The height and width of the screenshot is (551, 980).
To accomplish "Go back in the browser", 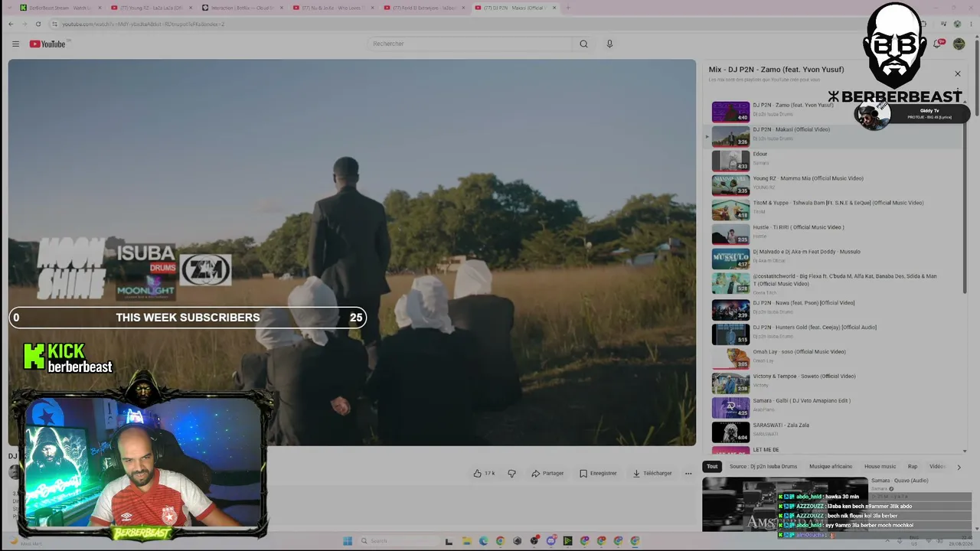I will (x=11, y=24).
